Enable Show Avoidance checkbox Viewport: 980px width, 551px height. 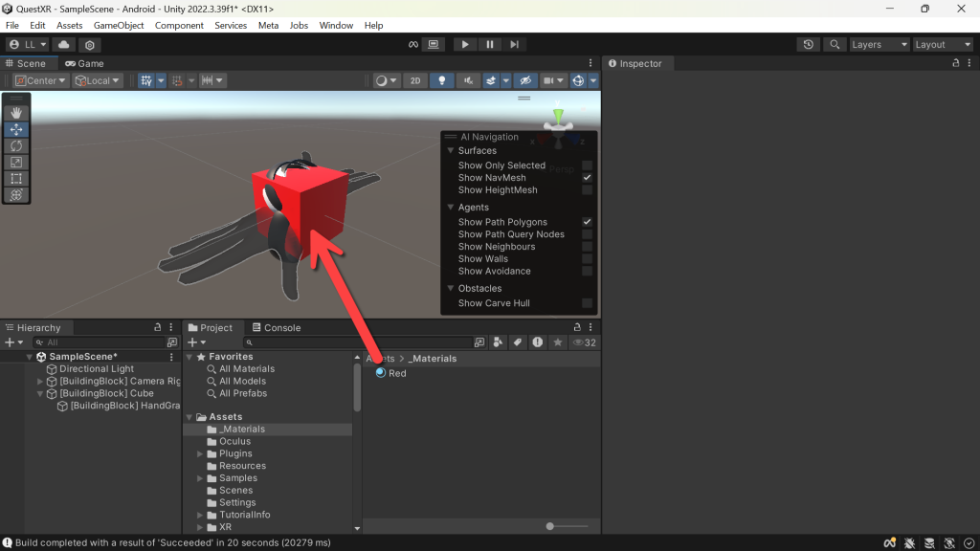587,271
